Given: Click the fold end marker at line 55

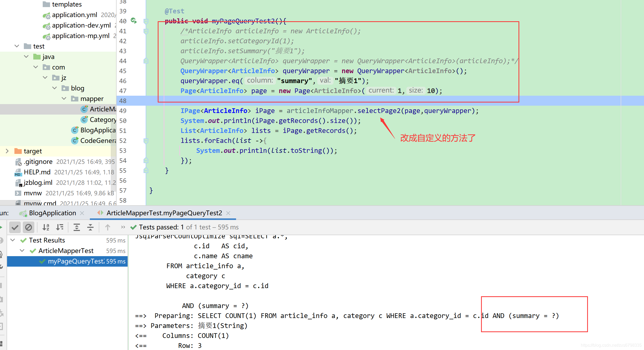Looking at the screenshot, I should [x=146, y=171].
